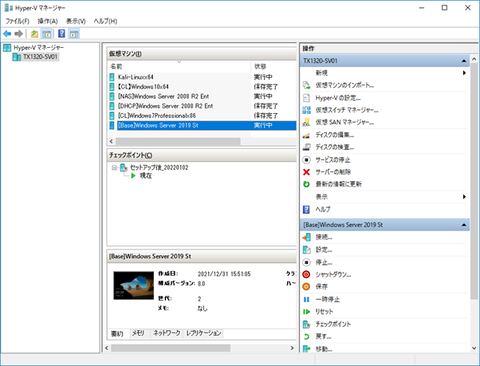The image size is (480, 366).
Task: Click the Hyper-V の設定 icon
Action: [306, 98]
